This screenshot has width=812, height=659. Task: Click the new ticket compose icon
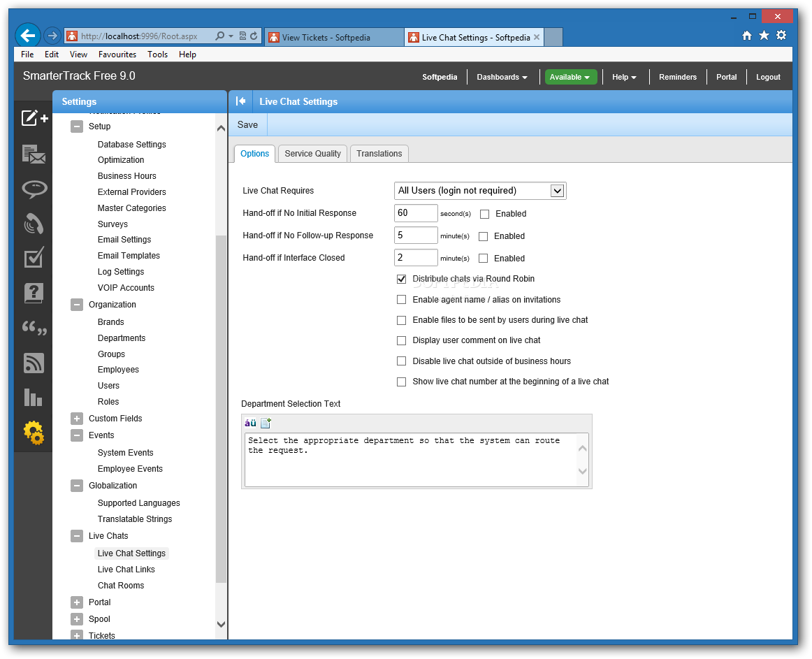34,118
